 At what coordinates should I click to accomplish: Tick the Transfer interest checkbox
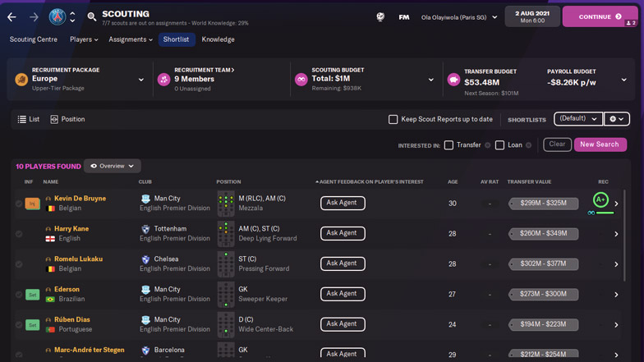click(x=448, y=145)
